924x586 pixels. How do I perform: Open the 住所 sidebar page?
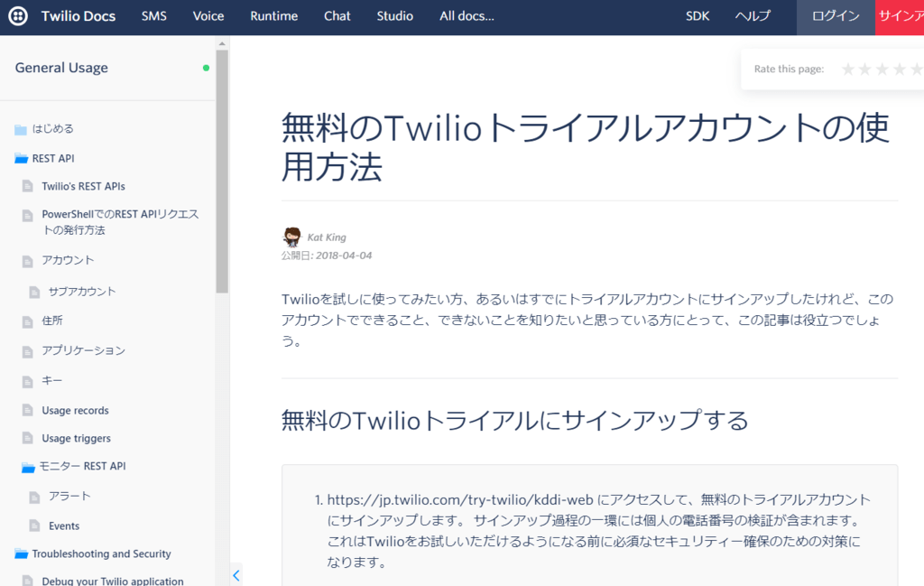pyautogui.click(x=51, y=321)
